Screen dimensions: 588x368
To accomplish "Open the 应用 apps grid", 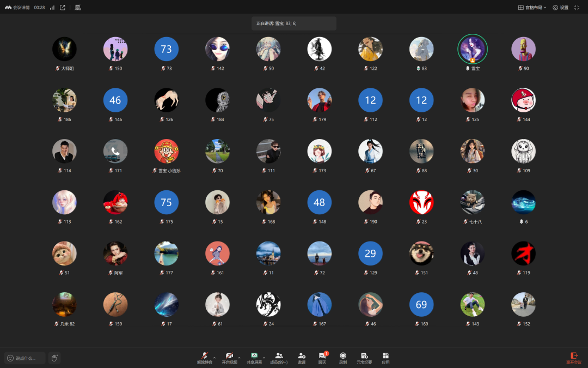I will tap(385, 358).
